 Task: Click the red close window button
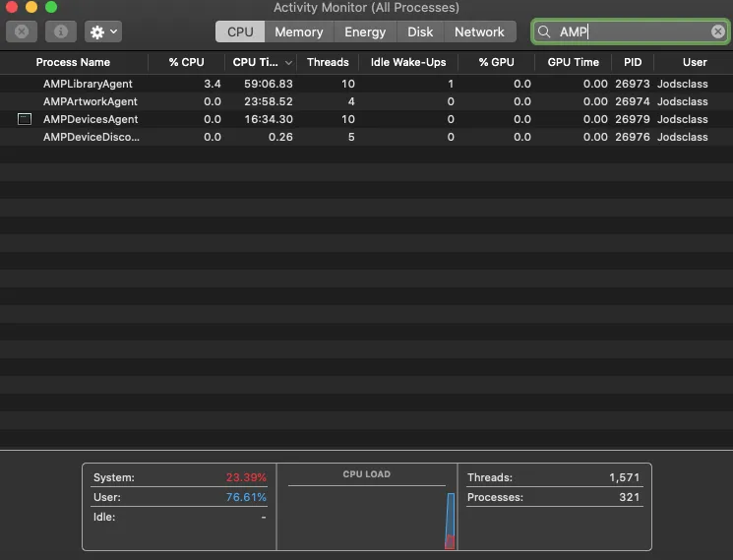pos(12,7)
